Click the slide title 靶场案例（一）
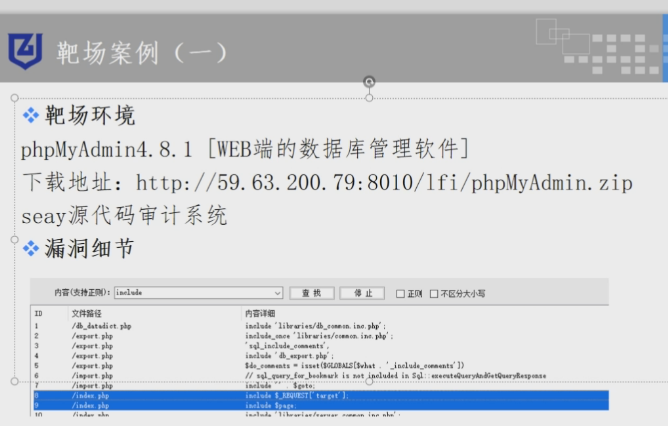 pyautogui.click(x=141, y=53)
